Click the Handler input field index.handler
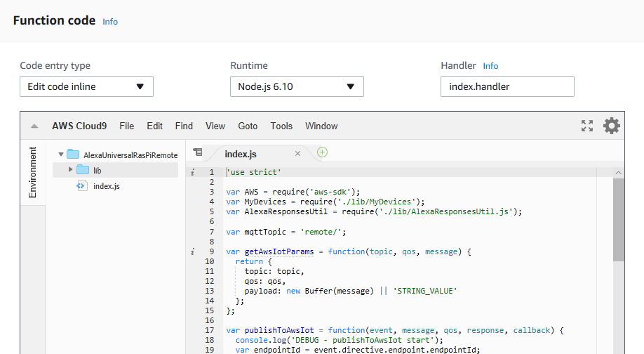The width and height of the screenshot is (644, 354). click(507, 86)
